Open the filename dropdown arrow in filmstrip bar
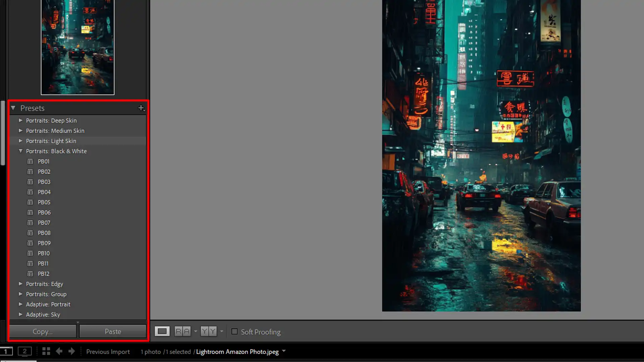644x362 pixels. pos(284,351)
